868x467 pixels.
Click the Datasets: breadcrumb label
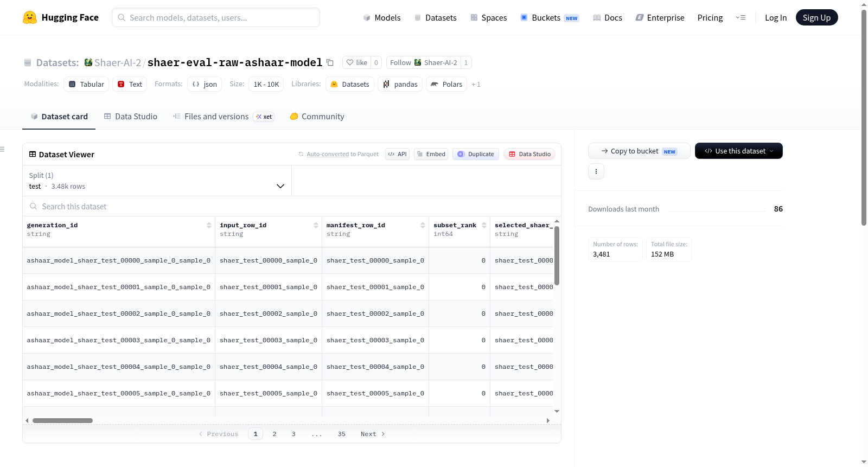pos(57,62)
